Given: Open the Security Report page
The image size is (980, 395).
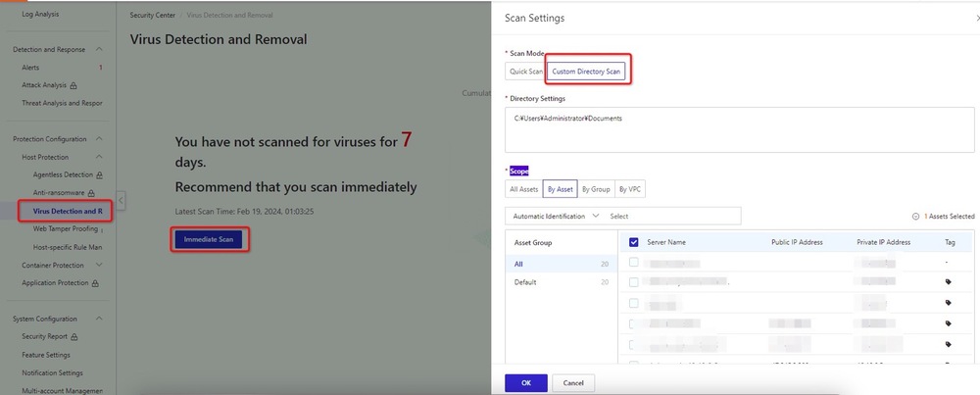Looking at the screenshot, I should point(45,336).
